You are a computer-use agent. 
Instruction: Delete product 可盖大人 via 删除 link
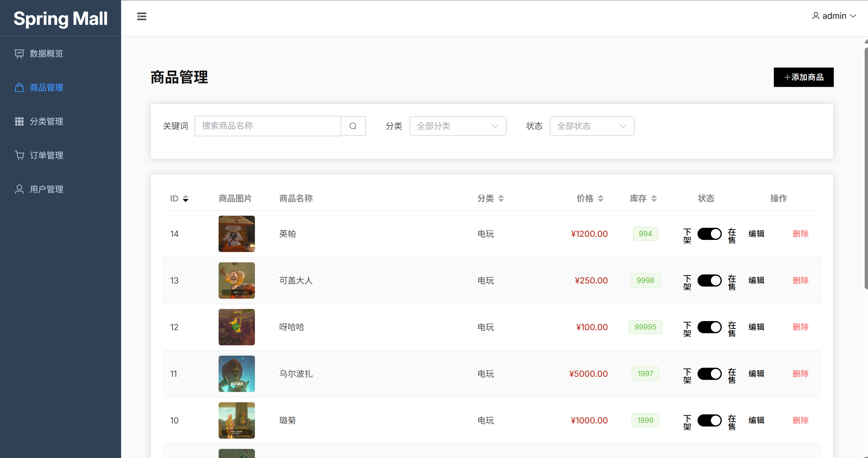click(800, 280)
